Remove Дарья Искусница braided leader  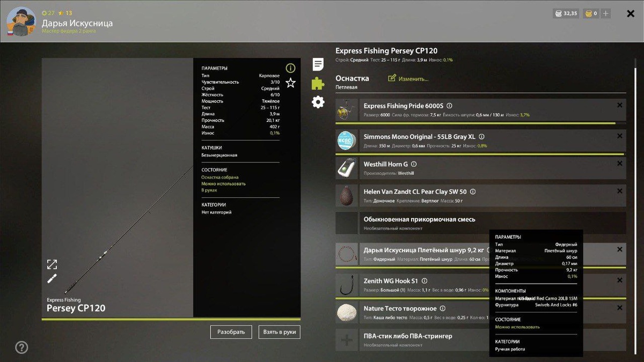pyautogui.click(x=620, y=249)
